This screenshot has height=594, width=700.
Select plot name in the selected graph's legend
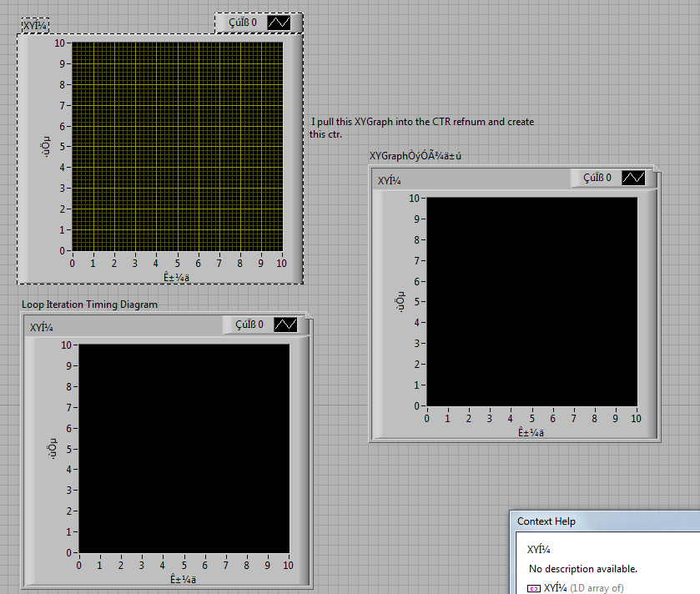242,23
